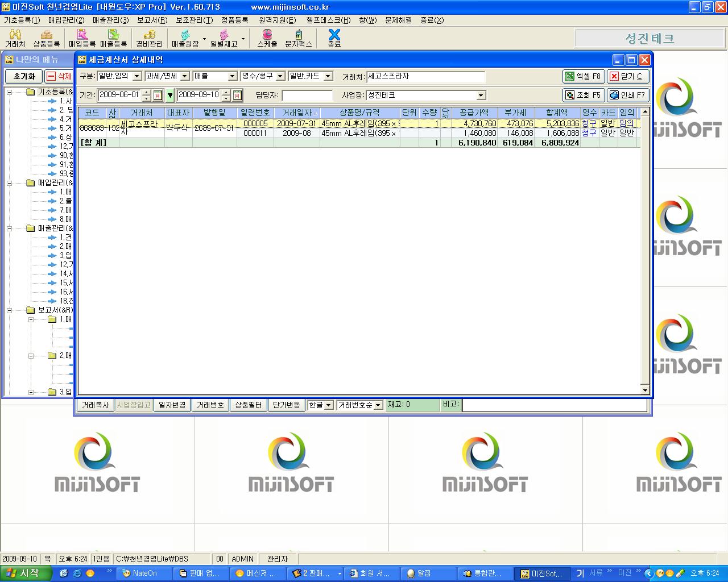
Task: Open the 기초등록(1) menu
Action: pos(22,20)
